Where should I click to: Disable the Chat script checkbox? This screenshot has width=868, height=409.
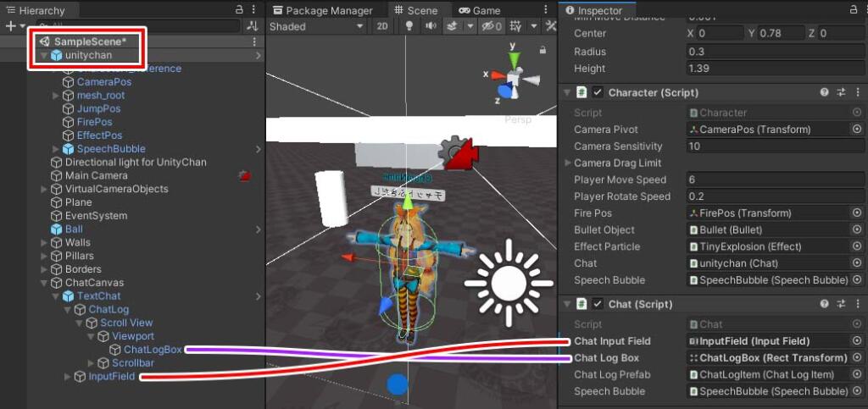[x=598, y=305]
